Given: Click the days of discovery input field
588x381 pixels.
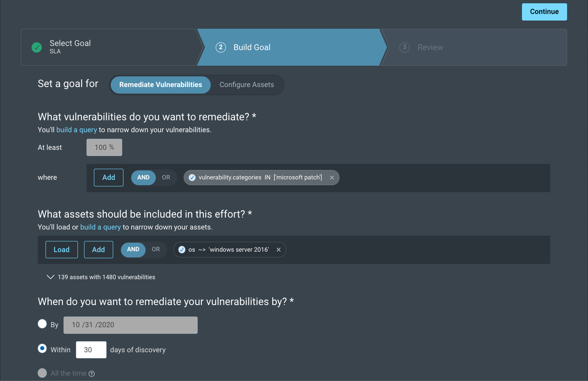Looking at the screenshot, I should click(91, 350).
